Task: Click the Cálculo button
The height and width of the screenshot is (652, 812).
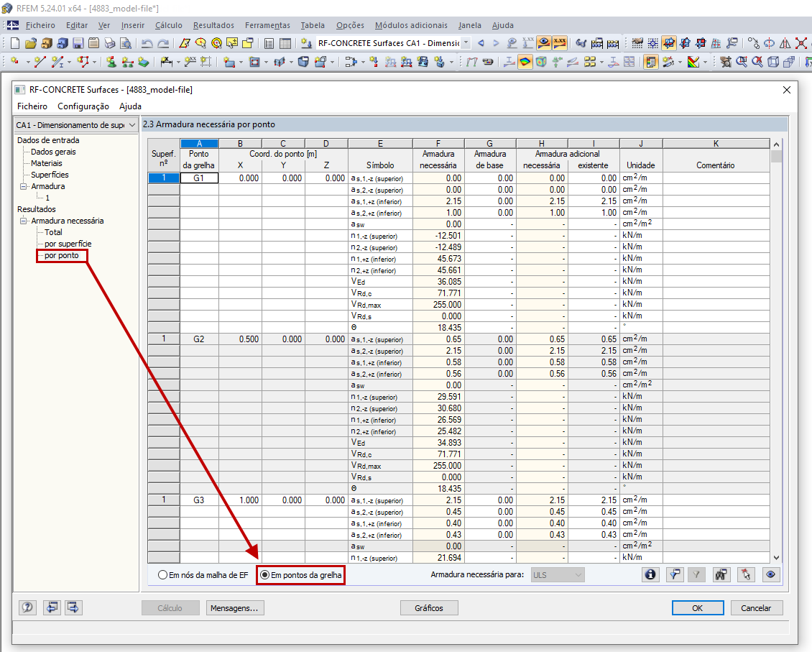Action: (x=170, y=608)
